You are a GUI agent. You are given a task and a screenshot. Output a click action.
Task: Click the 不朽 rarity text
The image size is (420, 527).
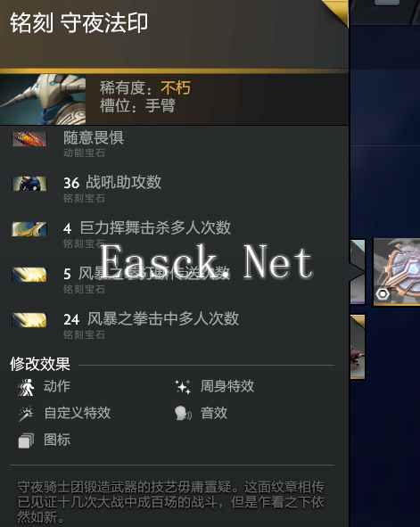176,88
